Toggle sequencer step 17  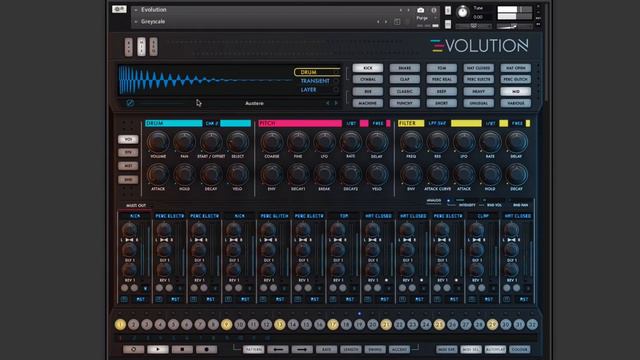click(333, 324)
